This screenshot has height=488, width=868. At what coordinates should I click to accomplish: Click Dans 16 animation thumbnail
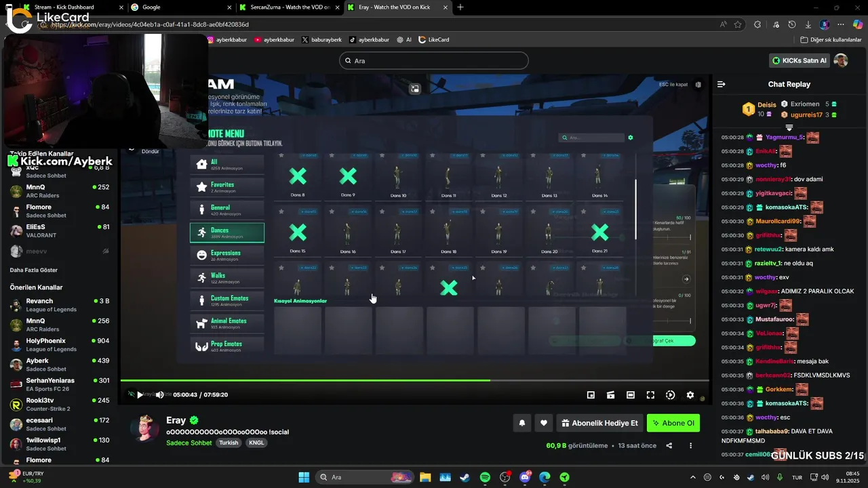point(348,232)
